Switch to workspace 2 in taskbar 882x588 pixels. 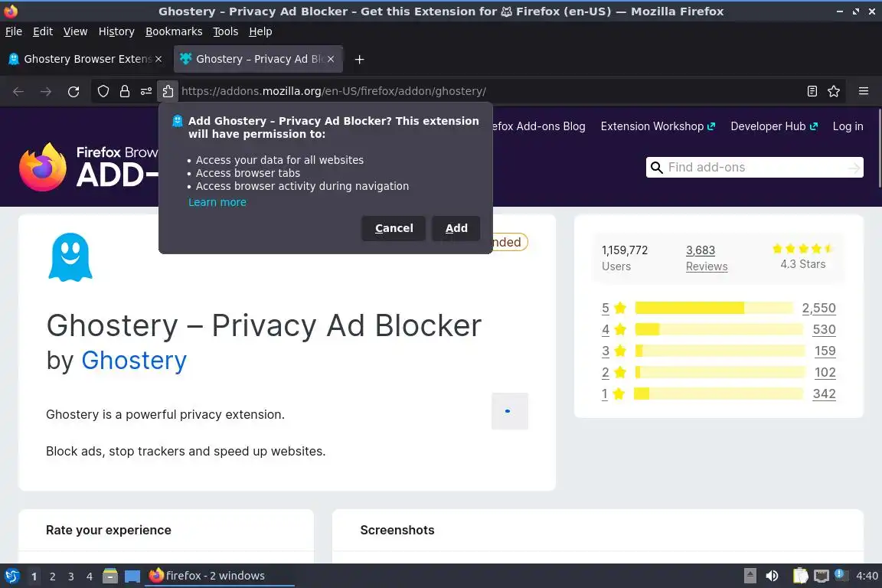(x=52, y=577)
